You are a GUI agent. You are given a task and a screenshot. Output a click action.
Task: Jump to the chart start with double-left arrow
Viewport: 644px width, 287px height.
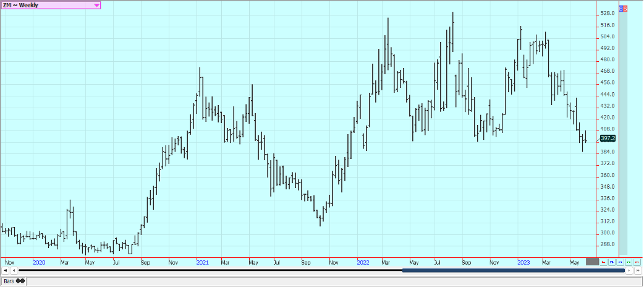[x=5, y=270]
